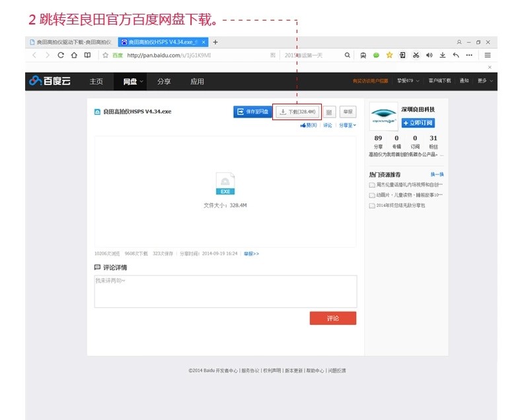Open 服务协议 footer link
The image size is (522, 420).
tap(250, 370)
